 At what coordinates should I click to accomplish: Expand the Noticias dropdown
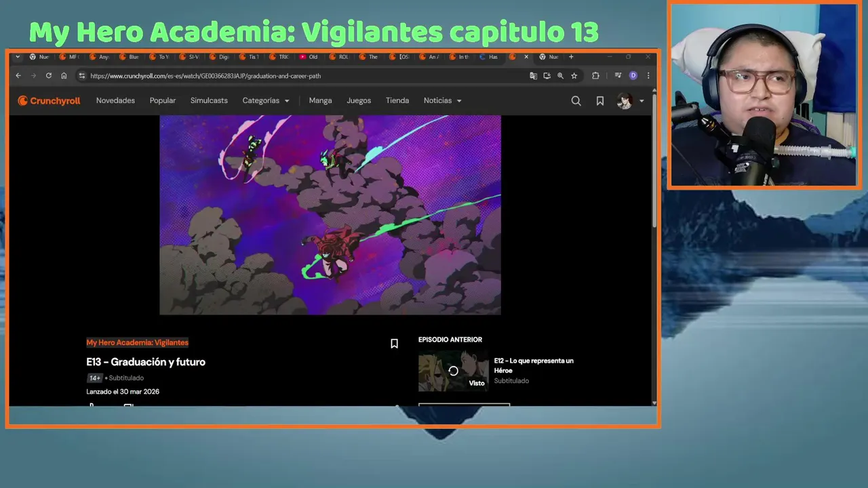tap(443, 100)
